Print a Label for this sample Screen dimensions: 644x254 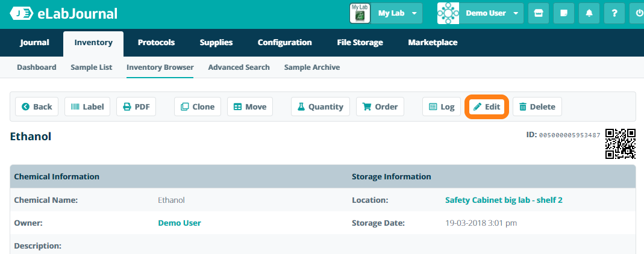(87, 107)
